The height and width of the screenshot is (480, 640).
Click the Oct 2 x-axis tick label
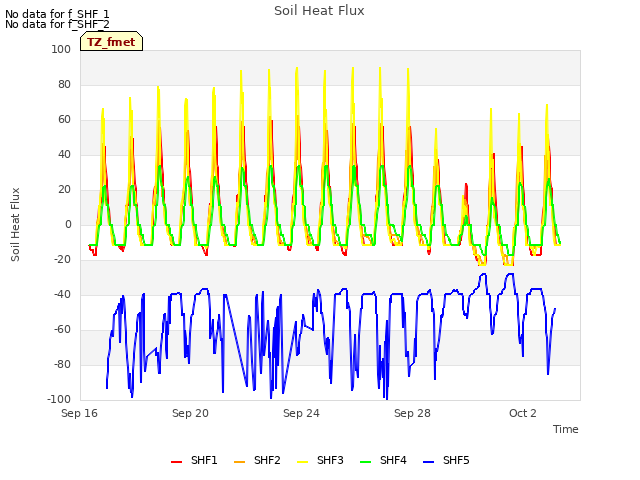[x=523, y=413]
